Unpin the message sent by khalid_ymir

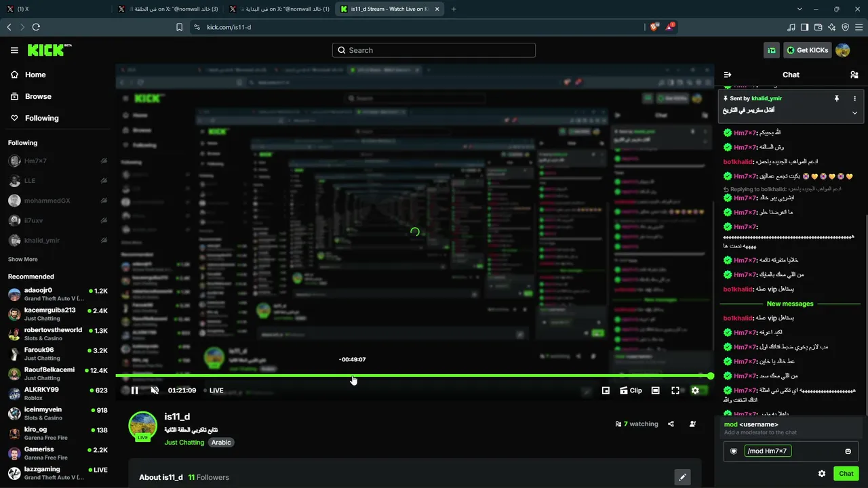pos(837,98)
